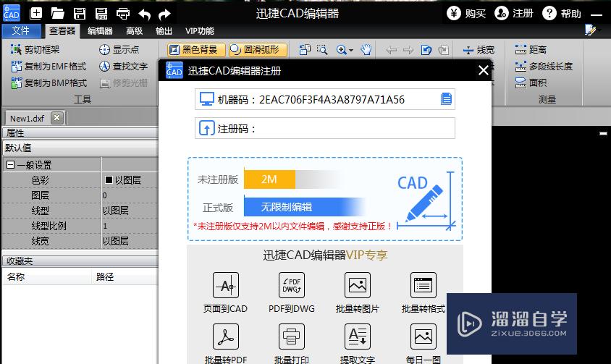Click the new file icon in title bar

[36, 14]
